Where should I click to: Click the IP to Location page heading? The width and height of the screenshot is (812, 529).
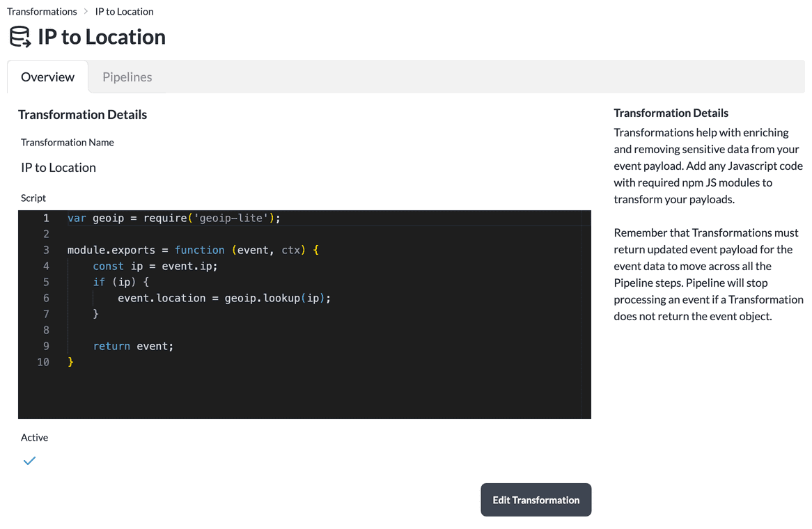(101, 36)
